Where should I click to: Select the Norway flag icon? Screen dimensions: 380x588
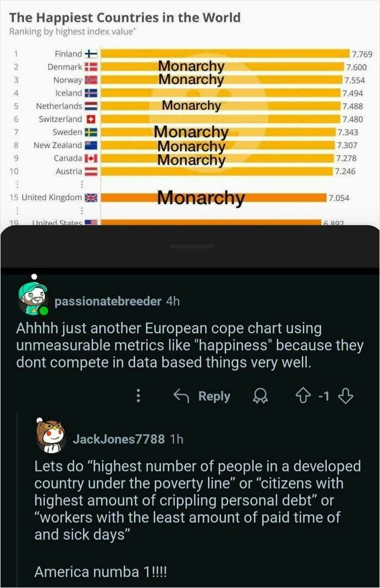pos(91,80)
